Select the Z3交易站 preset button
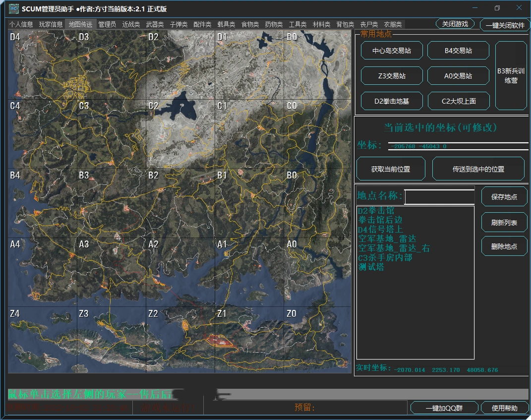 click(x=392, y=76)
